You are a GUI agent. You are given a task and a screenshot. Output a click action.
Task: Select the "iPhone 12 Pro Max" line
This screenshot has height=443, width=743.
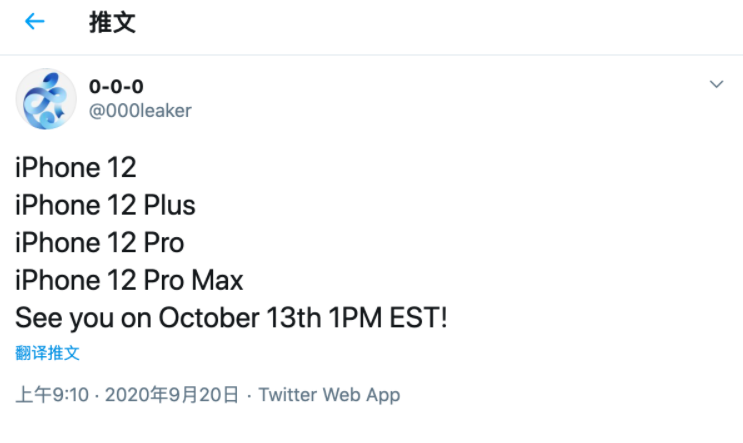[129, 280]
